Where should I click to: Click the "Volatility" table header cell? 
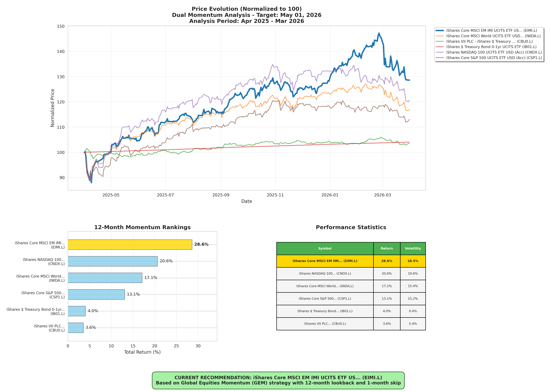413,249
